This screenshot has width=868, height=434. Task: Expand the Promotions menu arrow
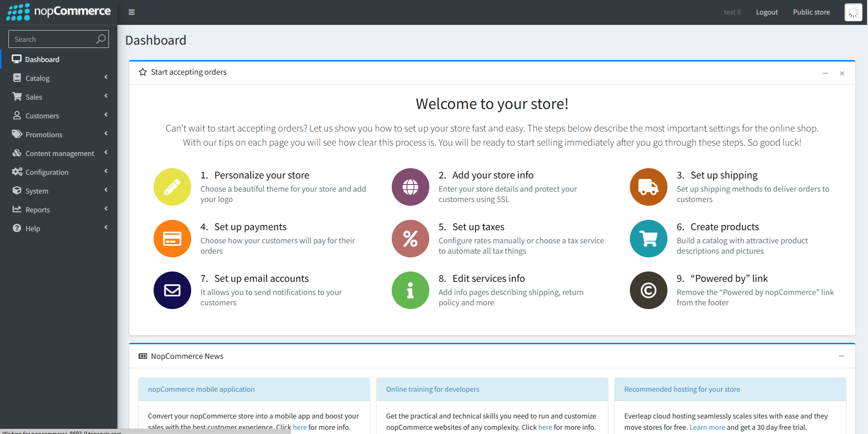click(106, 133)
